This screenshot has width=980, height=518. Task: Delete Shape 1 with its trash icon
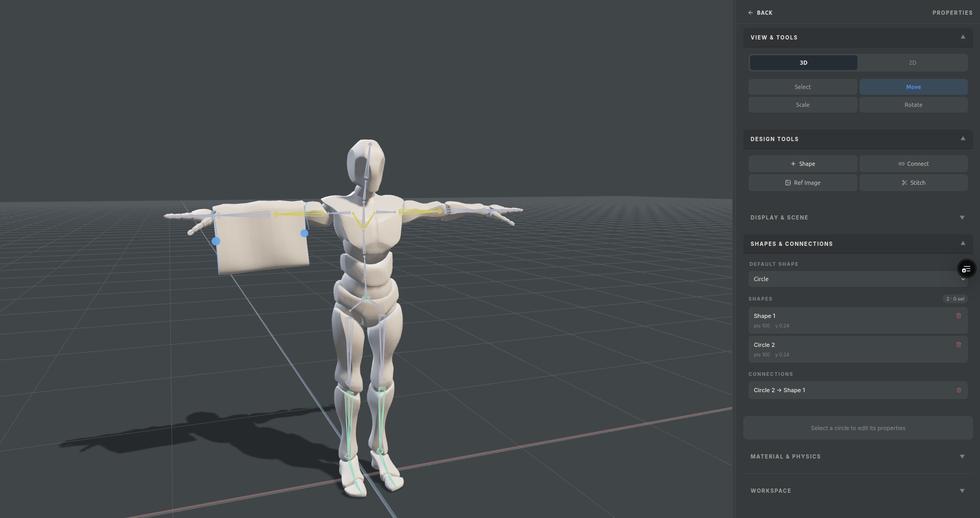tap(958, 316)
